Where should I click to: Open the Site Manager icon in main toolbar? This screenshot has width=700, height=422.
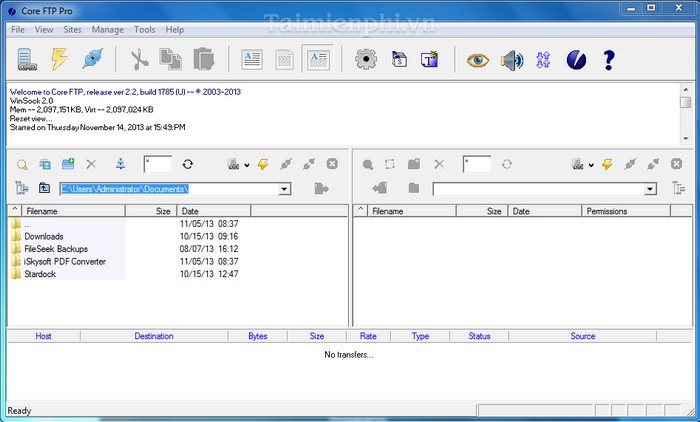pyautogui.click(x=27, y=59)
